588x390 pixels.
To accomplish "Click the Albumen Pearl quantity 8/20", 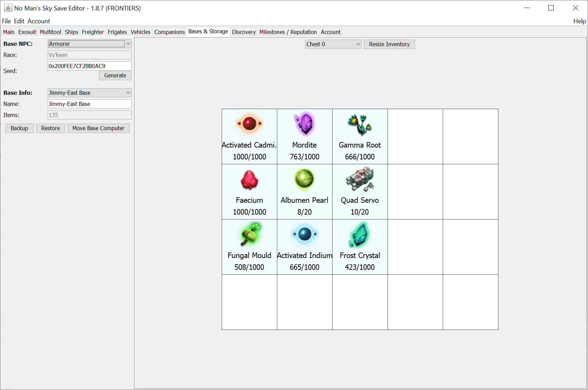I will coord(304,212).
